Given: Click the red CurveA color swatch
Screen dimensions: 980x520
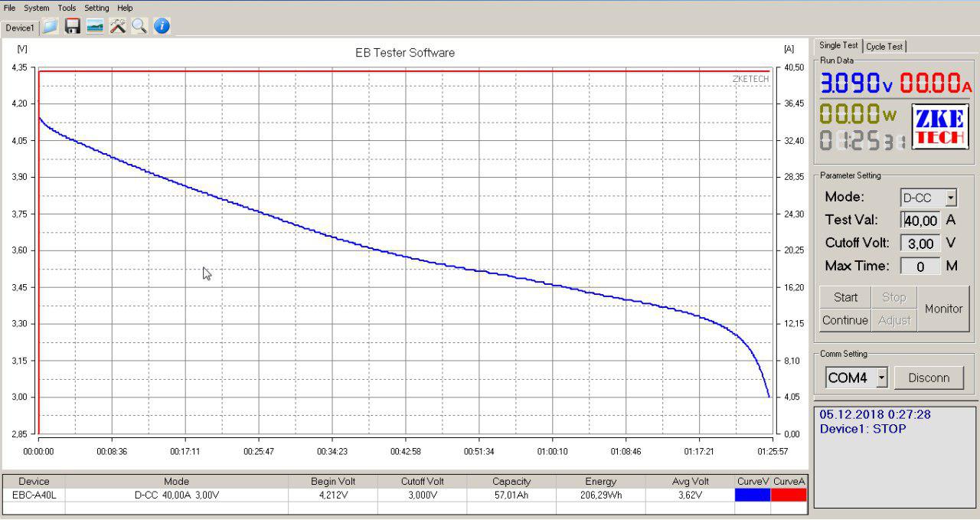Looking at the screenshot, I should (x=789, y=495).
